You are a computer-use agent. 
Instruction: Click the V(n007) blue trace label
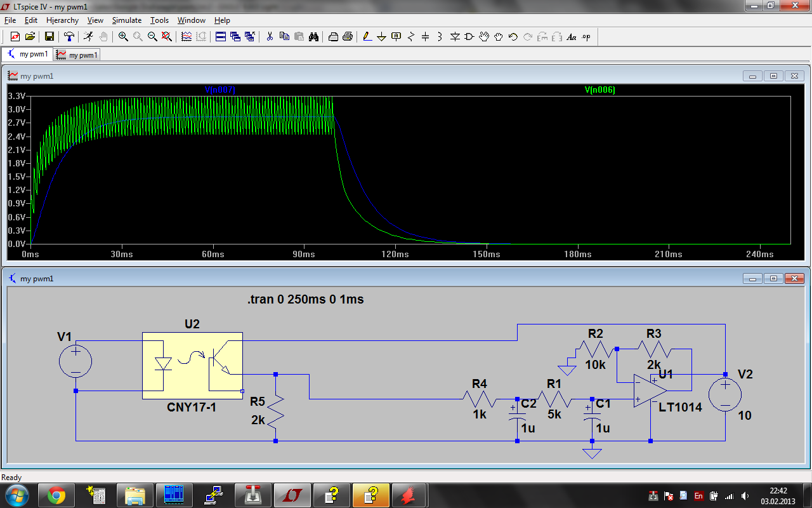coord(220,90)
